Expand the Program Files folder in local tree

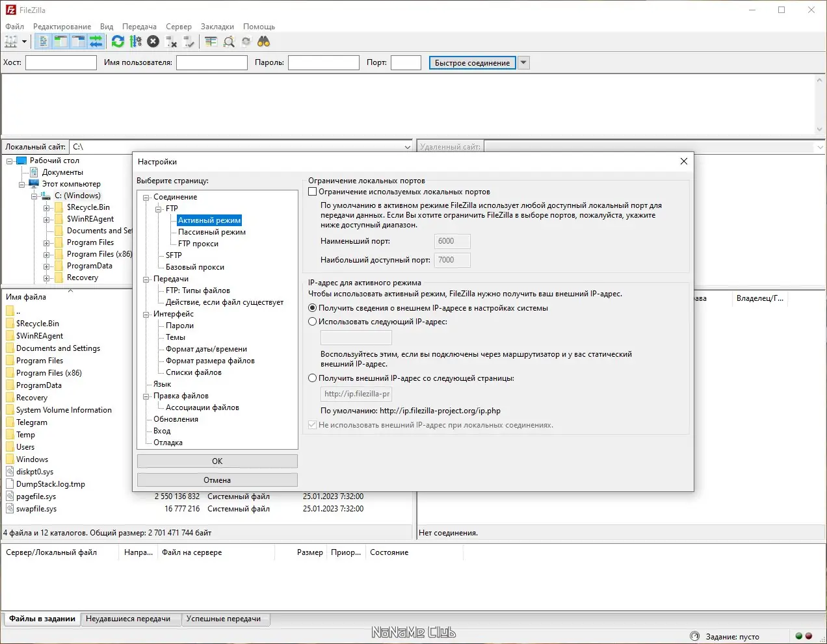[x=47, y=242]
